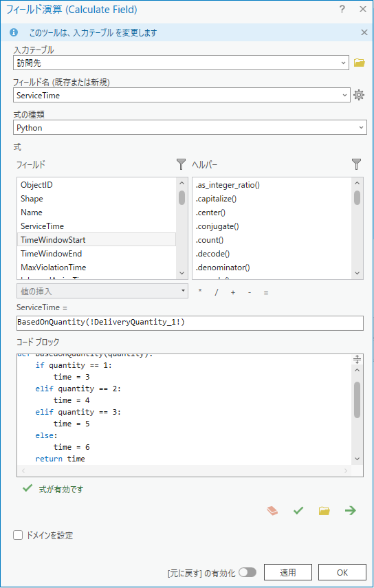Export expression with green arrow icon

pyautogui.click(x=351, y=511)
